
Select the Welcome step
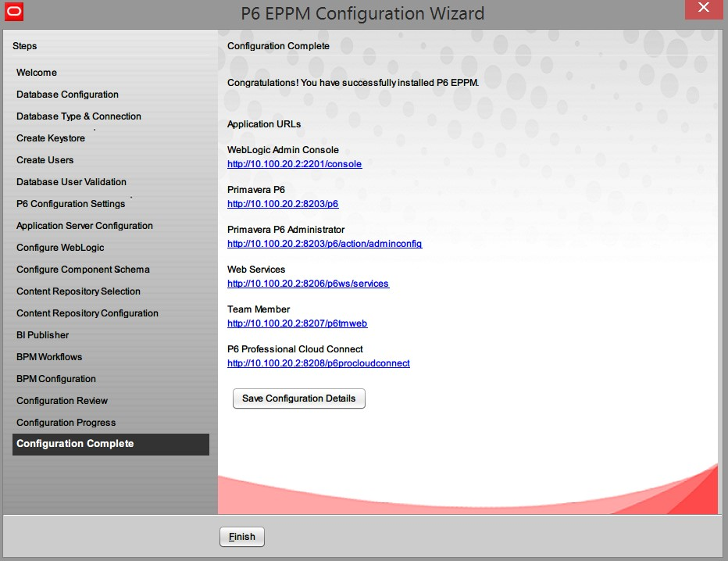(37, 73)
